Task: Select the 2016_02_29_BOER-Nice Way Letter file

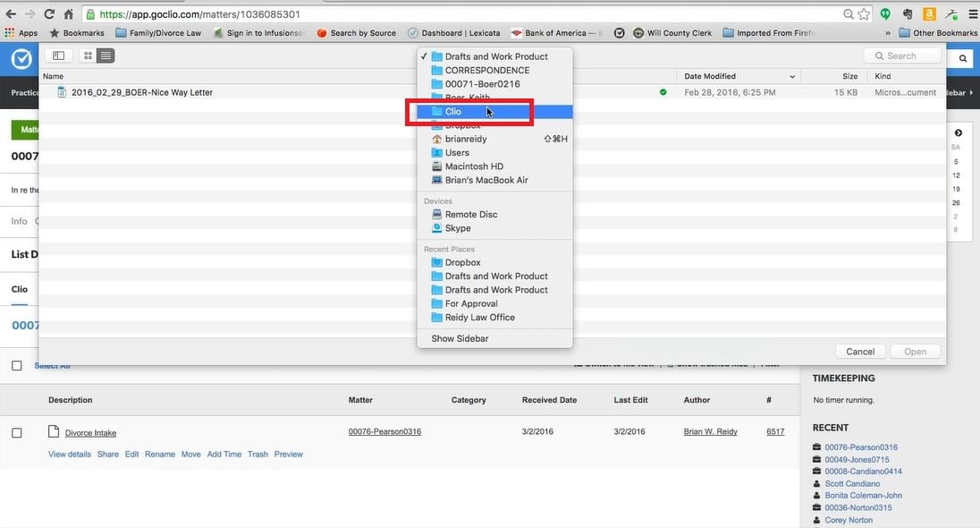Action: pos(141,92)
